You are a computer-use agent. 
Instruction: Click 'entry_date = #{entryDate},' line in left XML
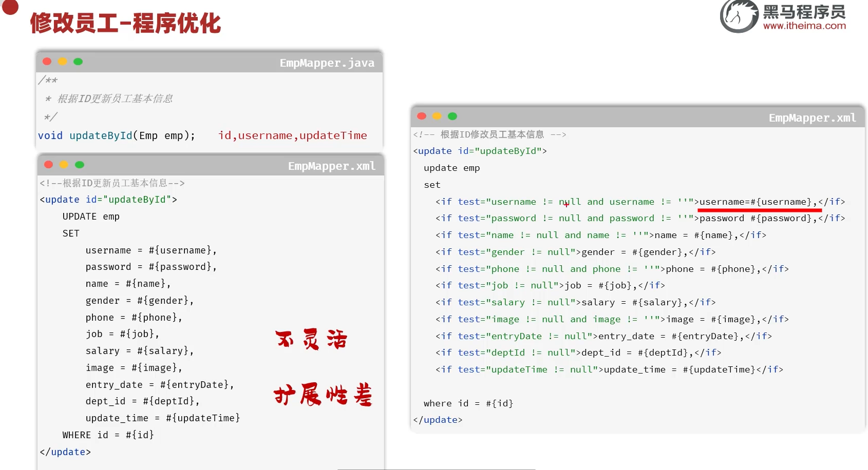click(160, 385)
